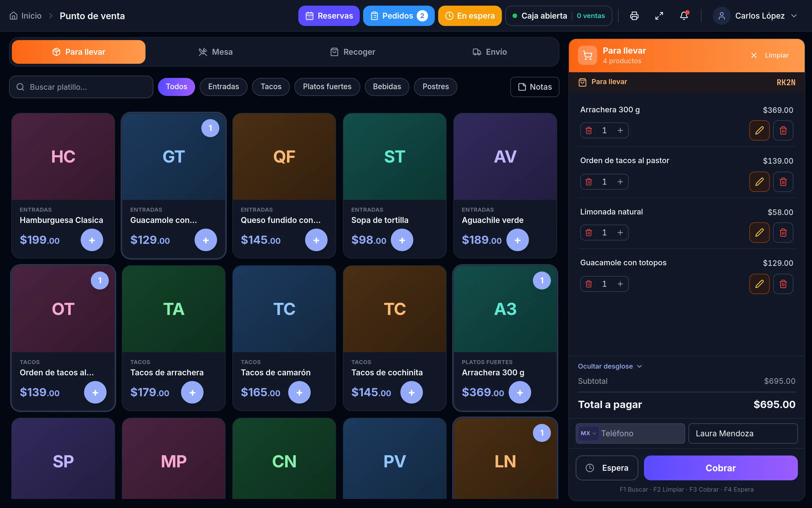Add Tacos de arrachera with its plus button
The width and height of the screenshot is (812, 508).
192,392
